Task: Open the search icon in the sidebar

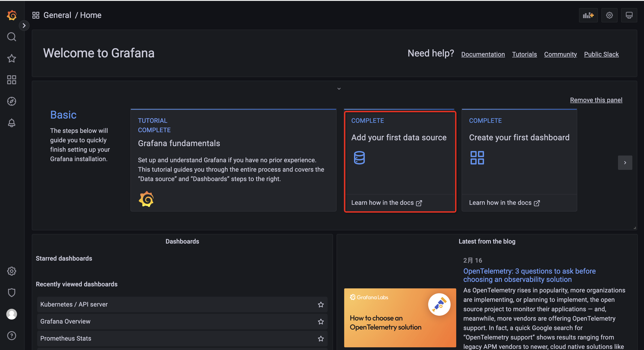Action: click(x=11, y=37)
